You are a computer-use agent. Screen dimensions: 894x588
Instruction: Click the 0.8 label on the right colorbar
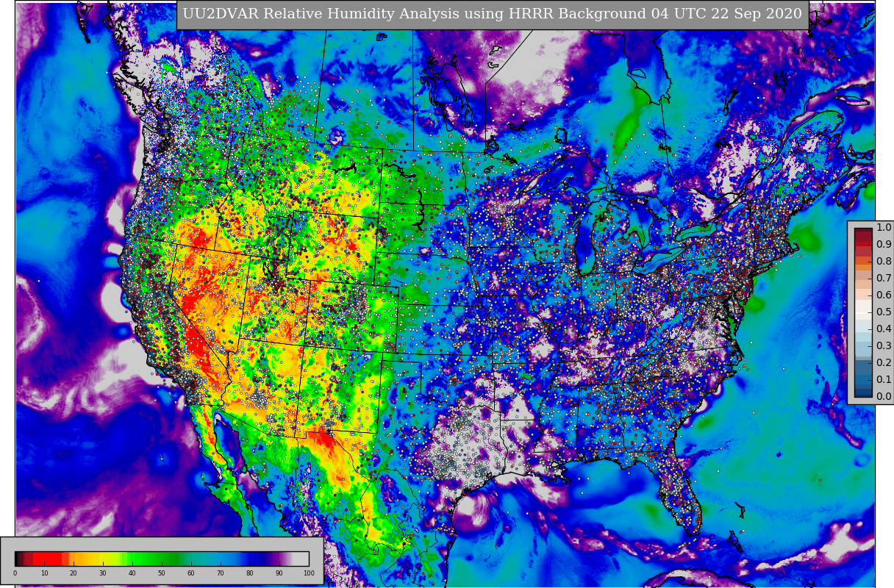[x=883, y=262]
